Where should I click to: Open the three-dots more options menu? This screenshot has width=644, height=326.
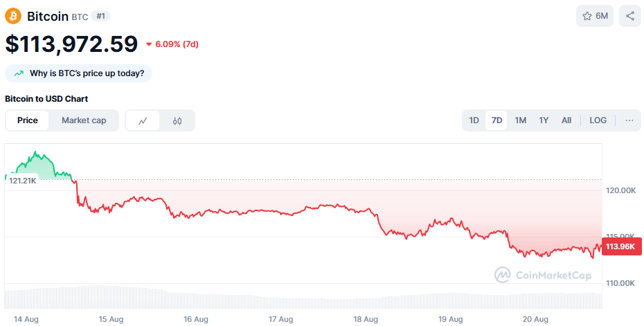(x=629, y=120)
